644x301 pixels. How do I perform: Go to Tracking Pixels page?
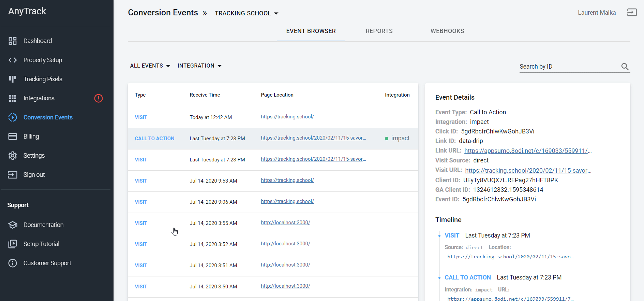[x=43, y=79]
